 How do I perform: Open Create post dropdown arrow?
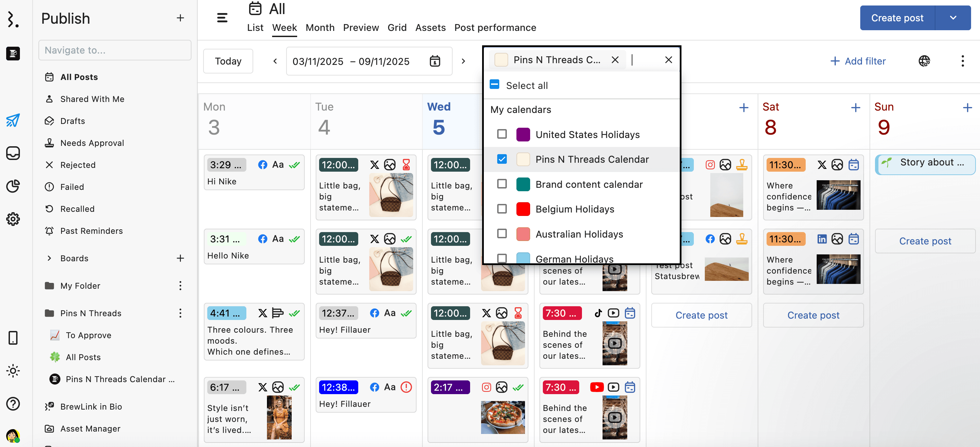pyautogui.click(x=953, y=18)
